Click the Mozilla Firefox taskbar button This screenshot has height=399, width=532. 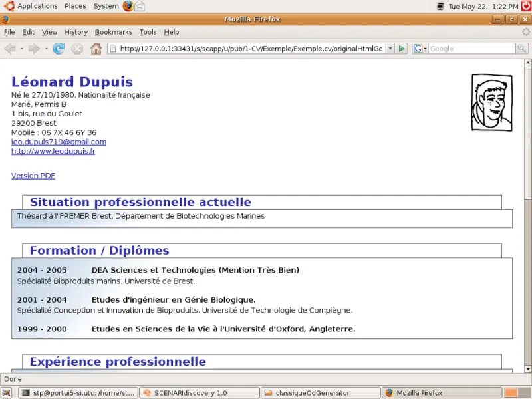[442, 393]
